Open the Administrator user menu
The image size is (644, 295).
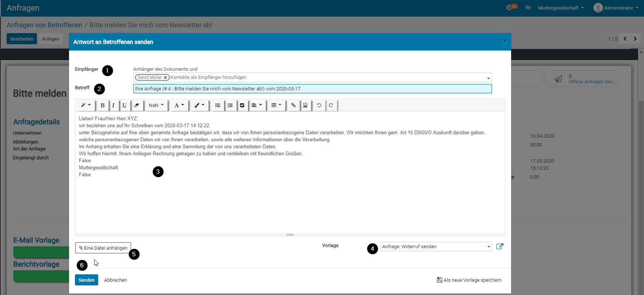click(x=616, y=8)
